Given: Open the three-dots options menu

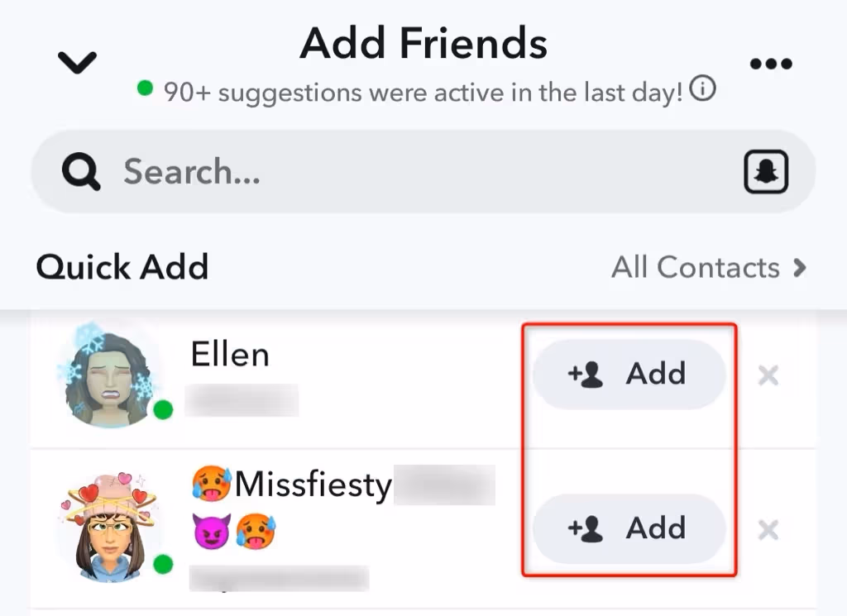Looking at the screenshot, I should [x=771, y=62].
